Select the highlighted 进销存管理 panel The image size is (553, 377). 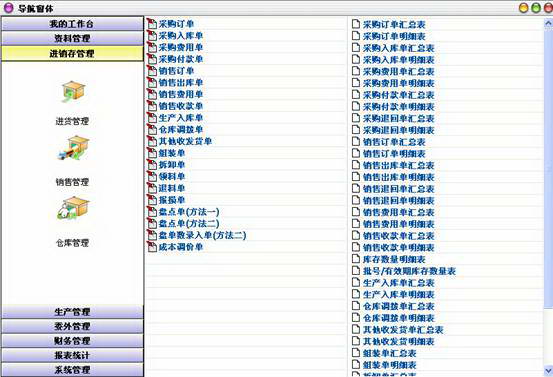[72, 54]
